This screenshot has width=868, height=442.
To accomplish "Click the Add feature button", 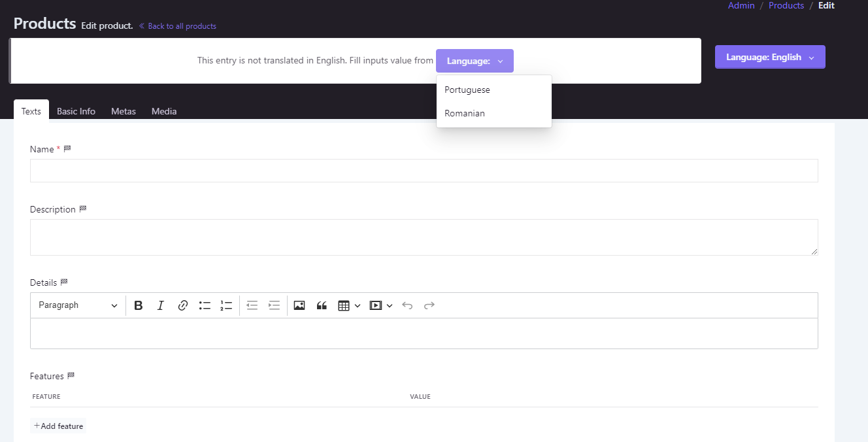I will pos(58,425).
